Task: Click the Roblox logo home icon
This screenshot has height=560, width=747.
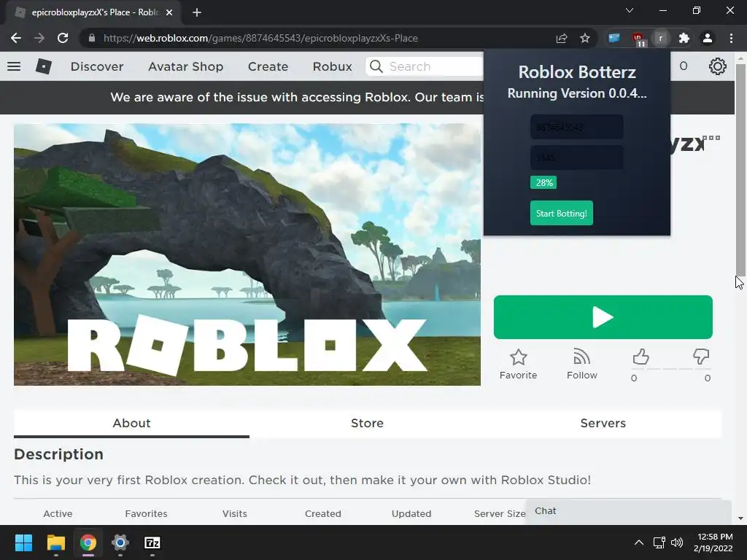Action: pyautogui.click(x=44, y=66)
